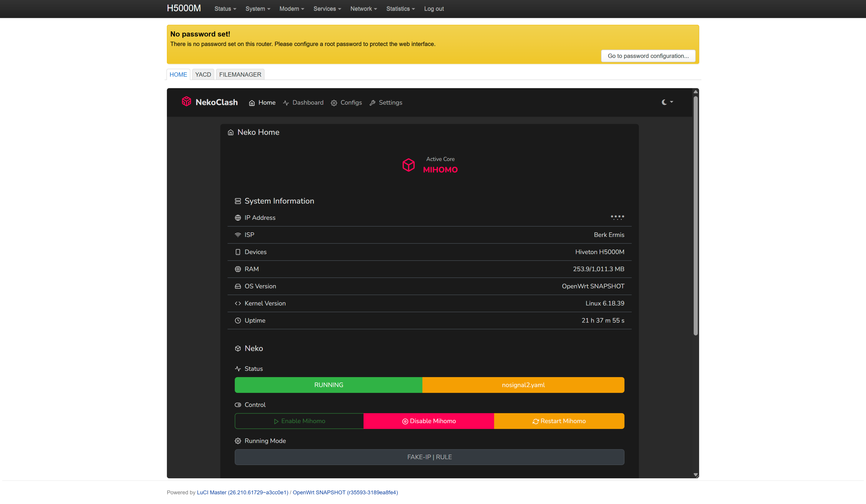The image size is (866, 504).
Task: Switch to the FILEMANAGER tab
Action: (240, 74)
